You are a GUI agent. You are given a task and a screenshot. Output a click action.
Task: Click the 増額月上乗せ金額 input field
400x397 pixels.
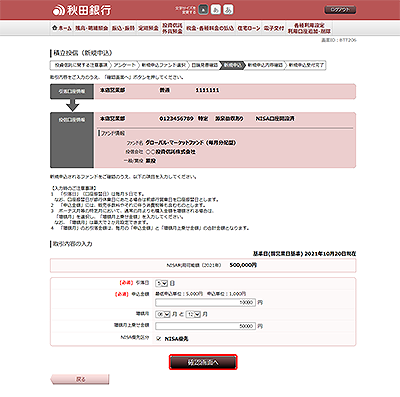[x=205, y=326]
